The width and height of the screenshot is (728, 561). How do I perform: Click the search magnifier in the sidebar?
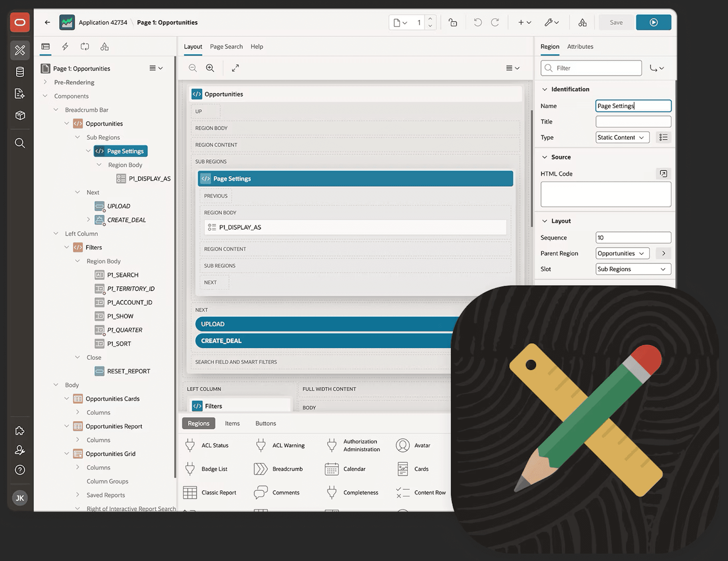tap(20, 143)
